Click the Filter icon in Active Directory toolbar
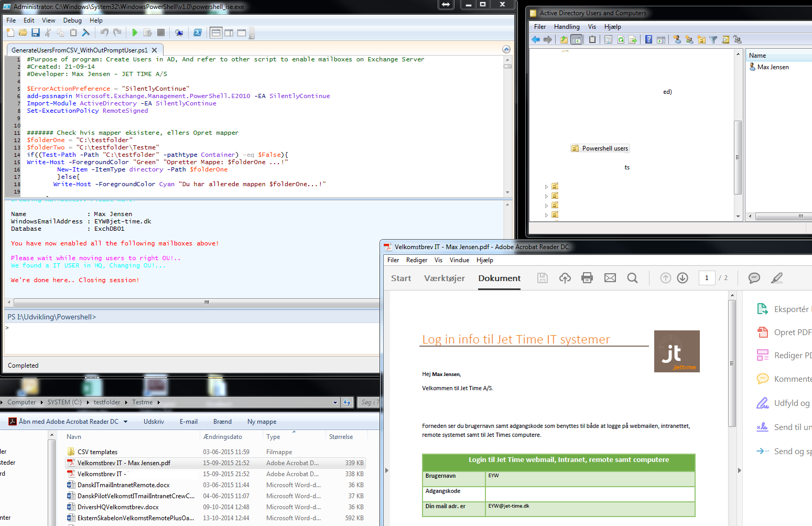The image size is (812, 526). [x=713, y=40]
